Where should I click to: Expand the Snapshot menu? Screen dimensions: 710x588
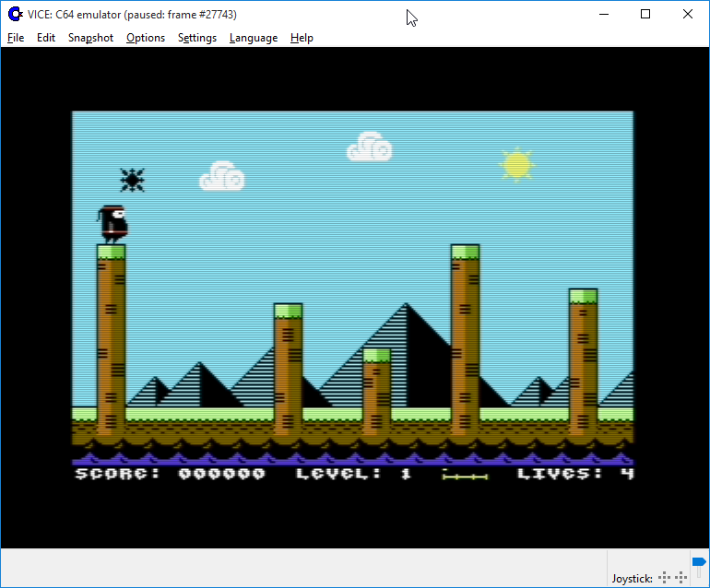pyautogui.click(x=90, y=38)
